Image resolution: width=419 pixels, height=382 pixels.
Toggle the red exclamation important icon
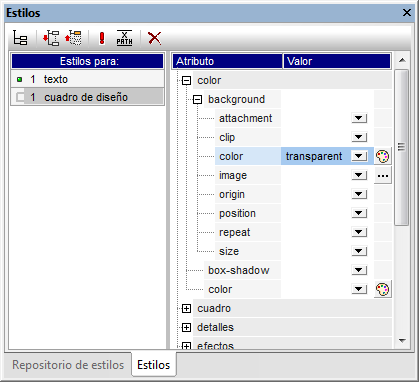click(102, 38)
